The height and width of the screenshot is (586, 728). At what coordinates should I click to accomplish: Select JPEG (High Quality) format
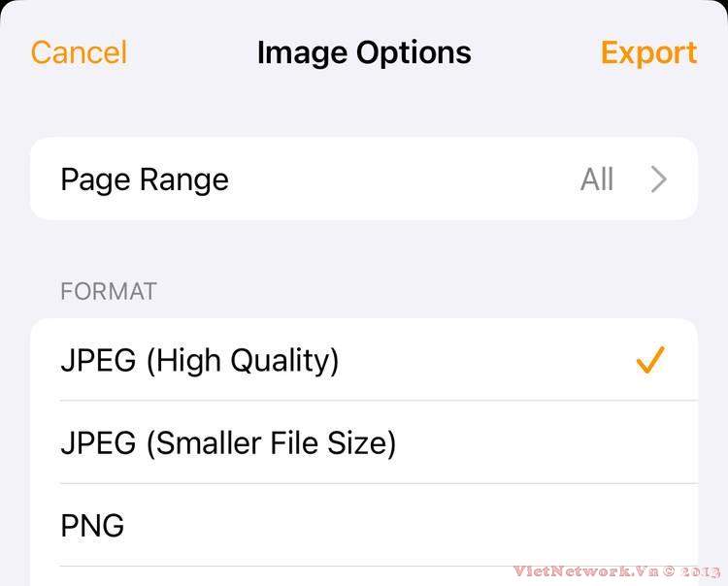pos(363,361)
